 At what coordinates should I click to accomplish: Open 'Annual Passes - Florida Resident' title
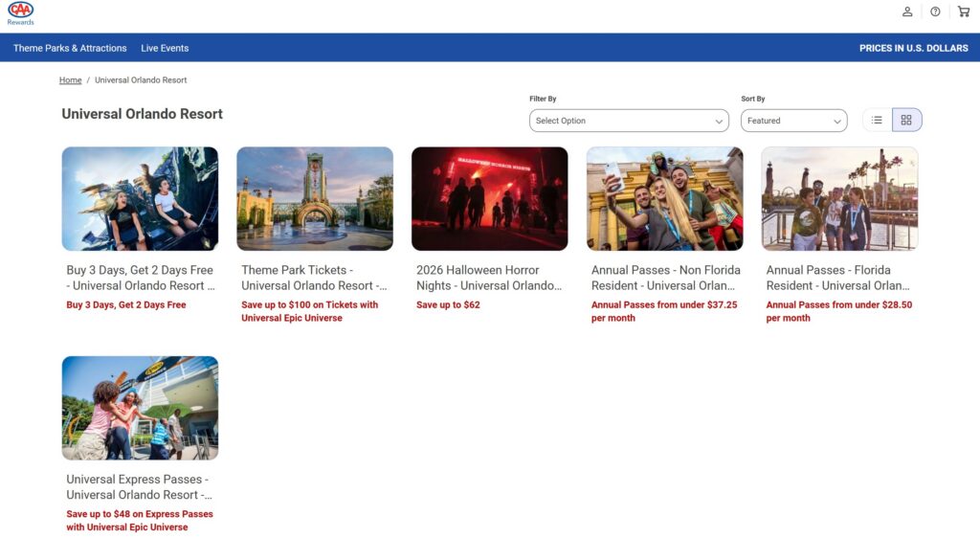[838, 278]
